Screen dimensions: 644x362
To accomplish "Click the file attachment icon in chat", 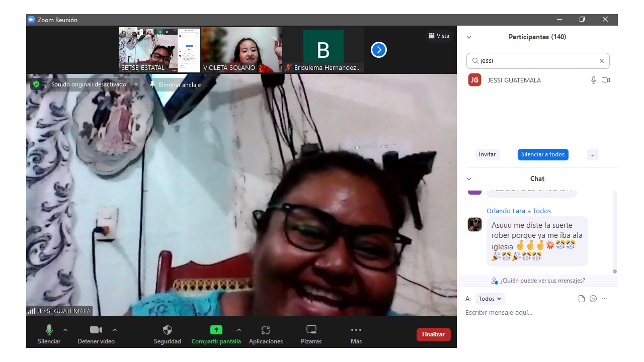I will pos(582,299).
